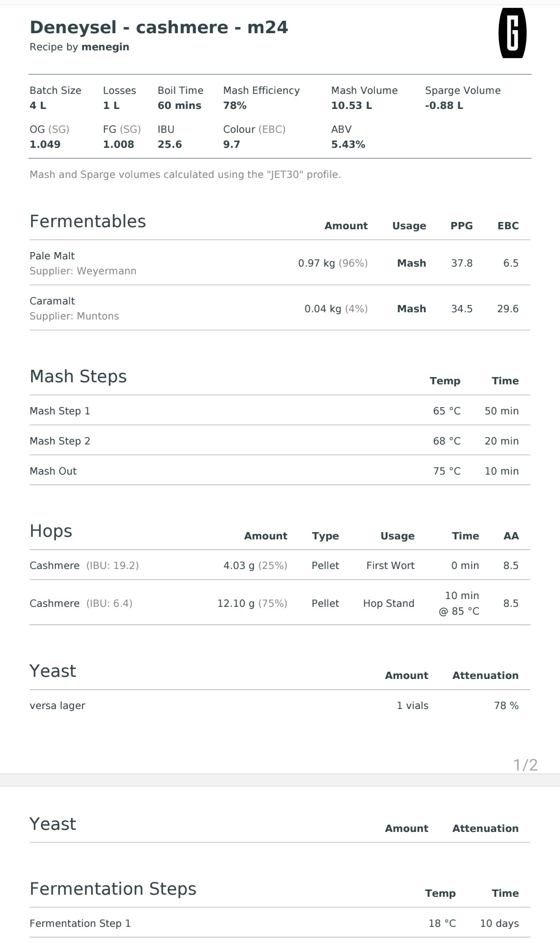560x945 pixels.
Task: Click the Batch Size 4 L value
Action: pyautogui.click(x=38, y=105)
